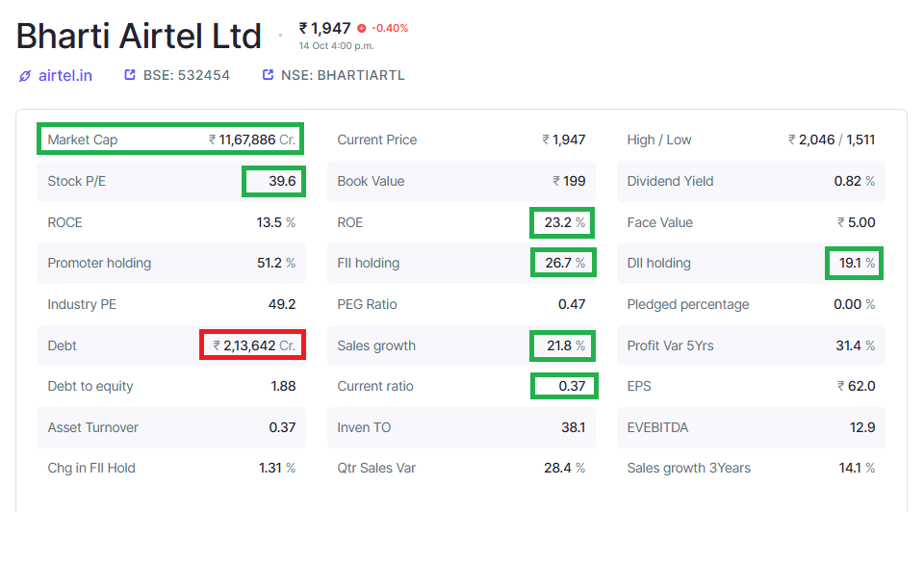Click the Sales growth value
The image size is (924, 563).
[x=563, y=345]
